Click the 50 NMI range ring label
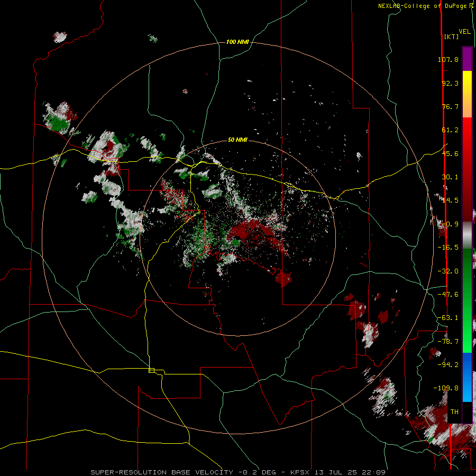Image resolution: width=476 pixels, height=476 pixels. click(x=237, y=140)
